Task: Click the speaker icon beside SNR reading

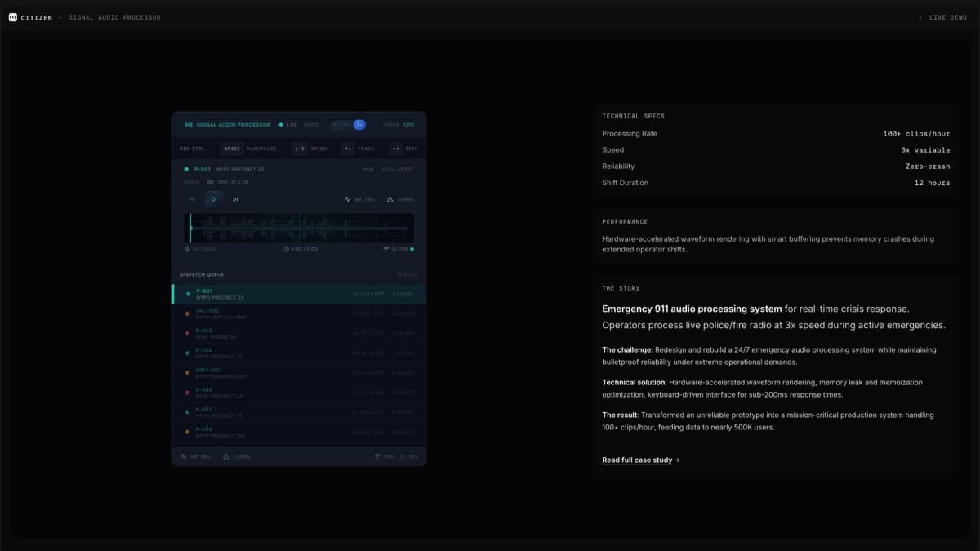Action: (210, 182)
